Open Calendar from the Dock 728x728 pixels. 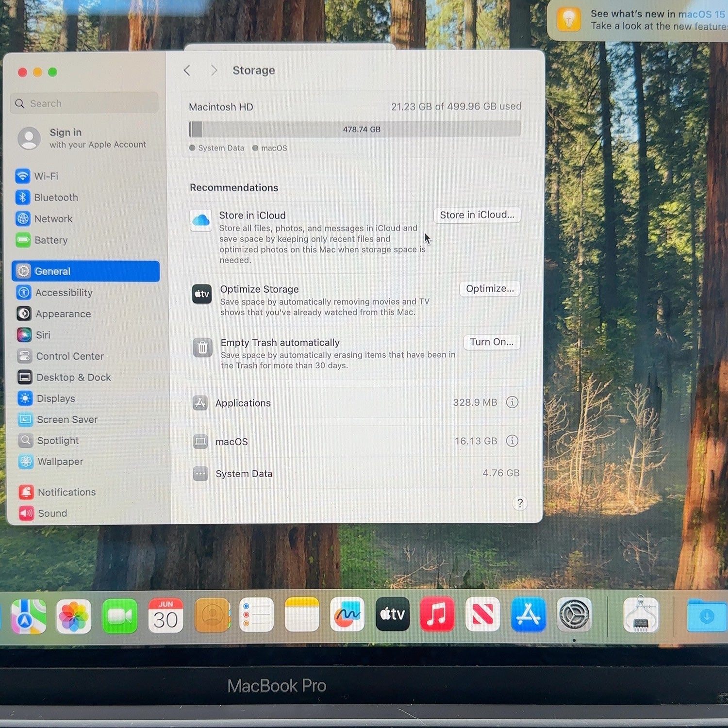[x=165, y=616]
